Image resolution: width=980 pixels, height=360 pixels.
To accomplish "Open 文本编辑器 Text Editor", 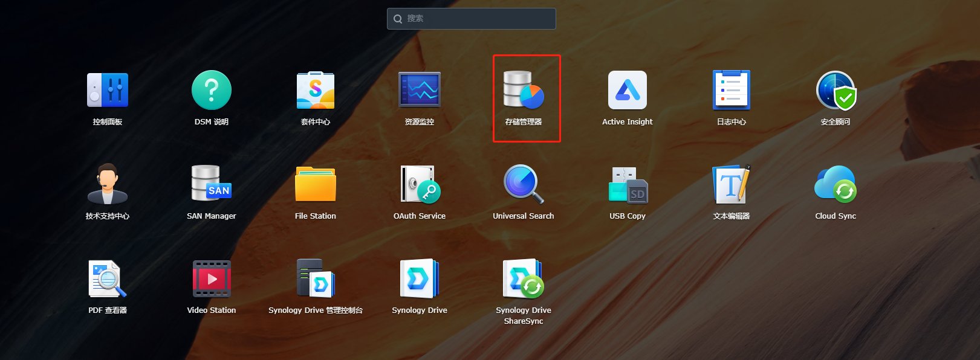I will (x=732, y=184).
